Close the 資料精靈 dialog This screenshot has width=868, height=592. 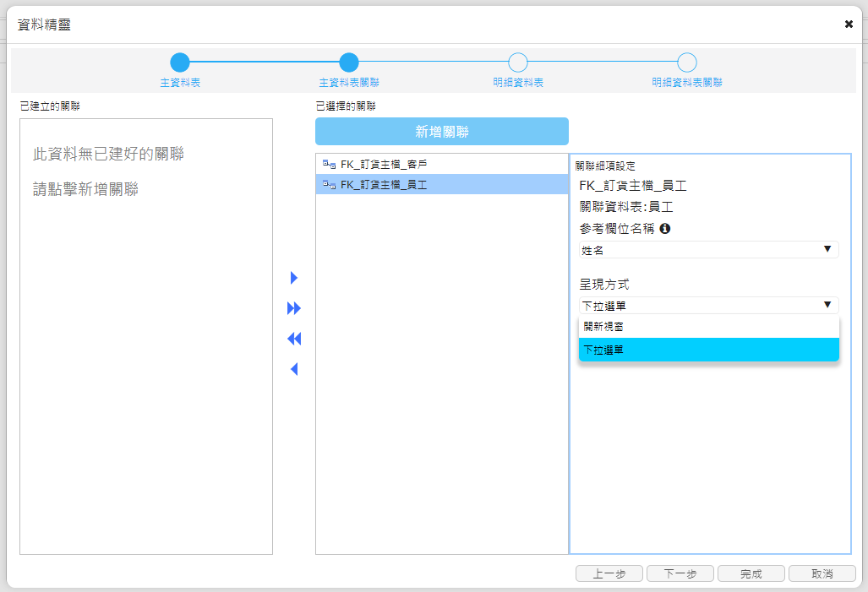click(849, 24)
